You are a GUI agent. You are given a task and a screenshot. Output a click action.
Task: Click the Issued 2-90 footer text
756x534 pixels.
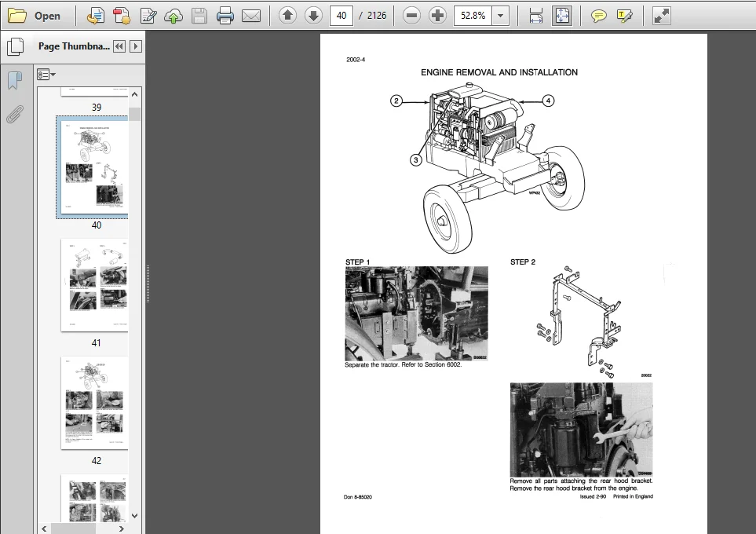593,496
